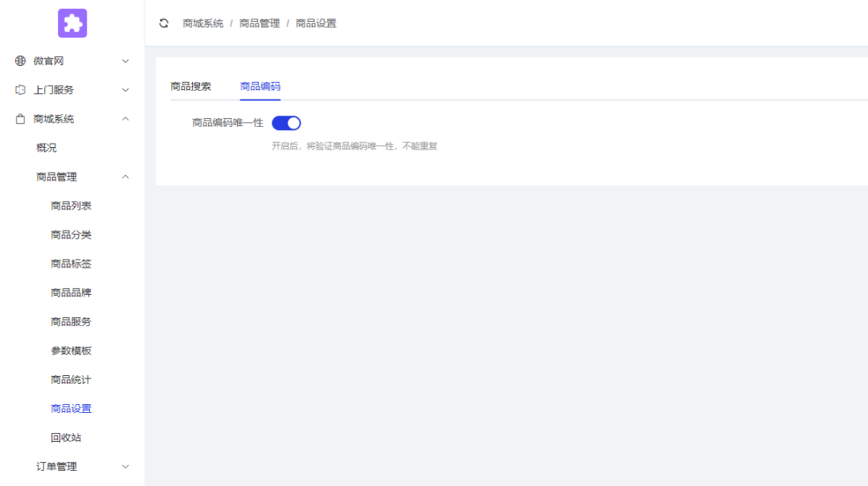Expand the 微官网 menu chevron
Image resolution: width=868 pixels, height=486 pixels.
125,61
